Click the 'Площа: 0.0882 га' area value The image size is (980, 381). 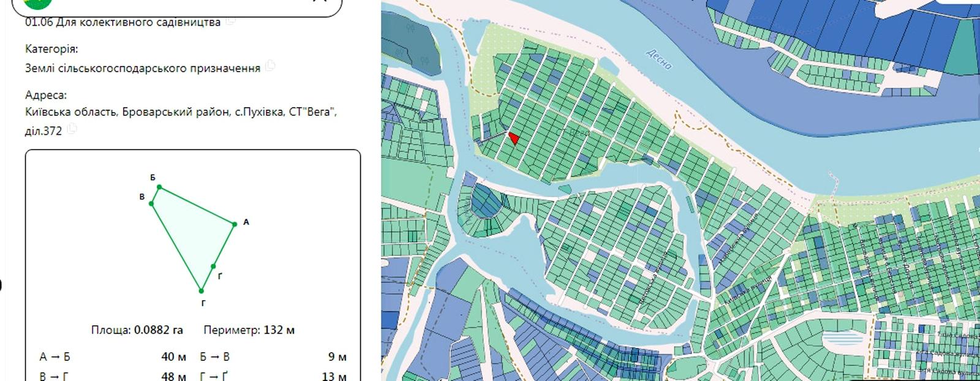tap(137, 330)
